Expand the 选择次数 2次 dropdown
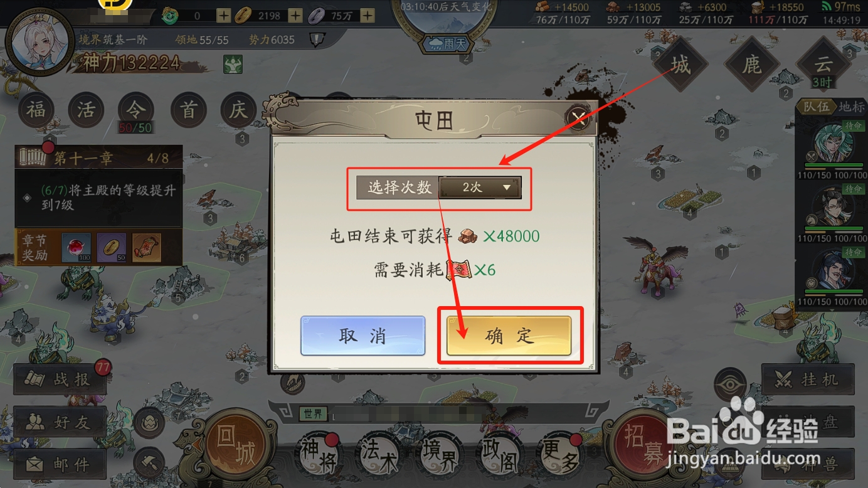The image size is (868, 488). (480, 188)
